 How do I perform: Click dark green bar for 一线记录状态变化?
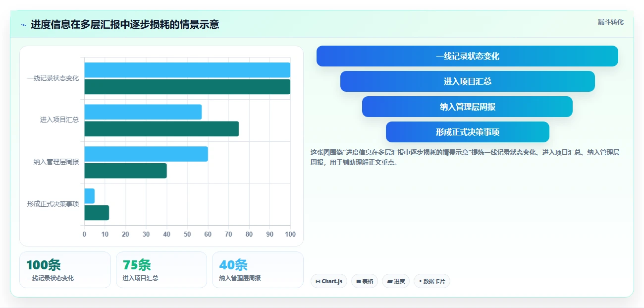click(x=187, y=87)
